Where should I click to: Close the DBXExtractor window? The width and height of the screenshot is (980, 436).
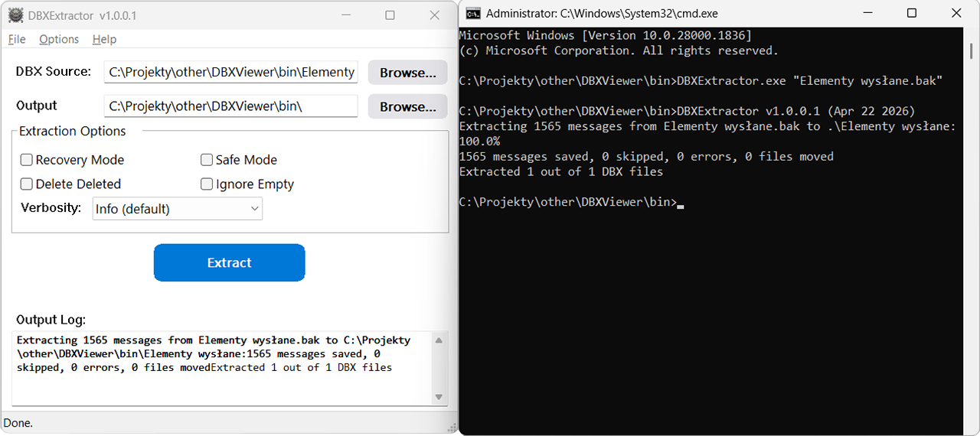click(x=434, y=15)
